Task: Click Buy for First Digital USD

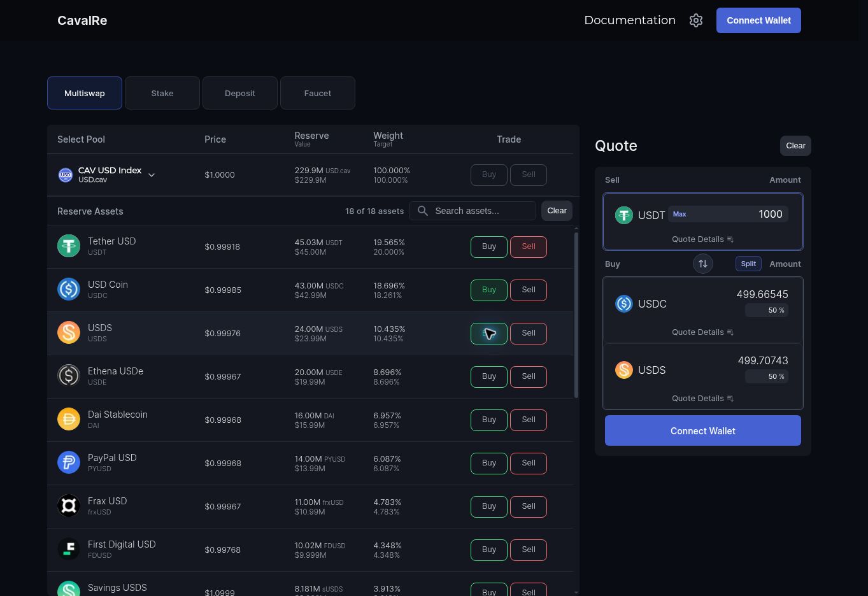Action: [x=489, y=550]
